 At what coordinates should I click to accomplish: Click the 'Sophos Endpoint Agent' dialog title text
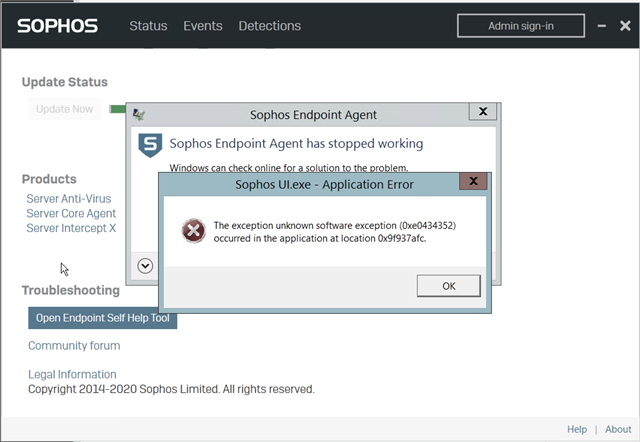pyautogui.click(x=313, y=115)
